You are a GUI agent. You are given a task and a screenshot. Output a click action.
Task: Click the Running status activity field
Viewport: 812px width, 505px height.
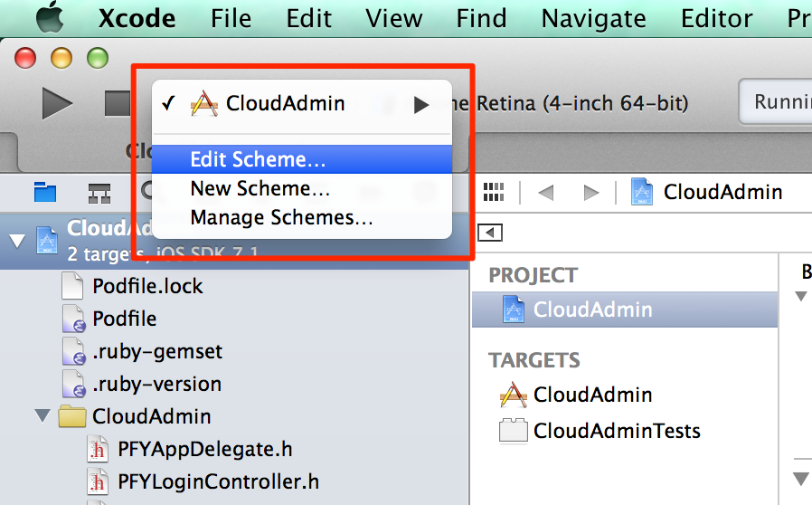(x=775, y=102)
